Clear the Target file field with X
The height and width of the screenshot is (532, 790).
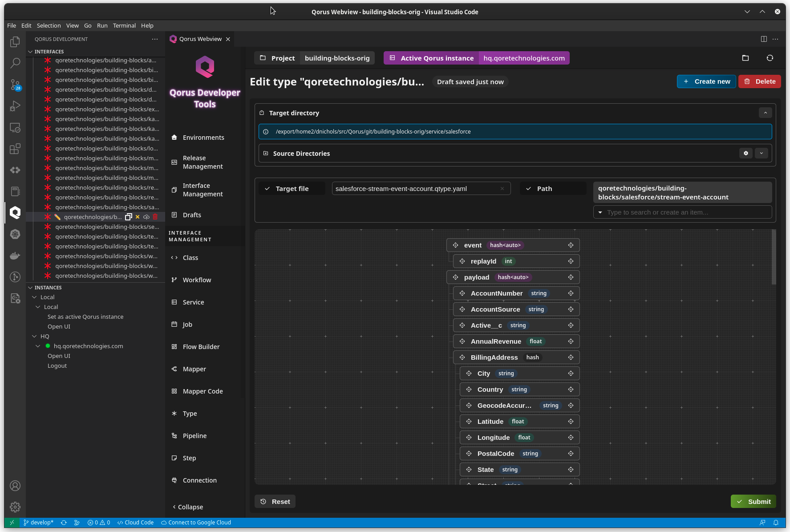point(502,189)
